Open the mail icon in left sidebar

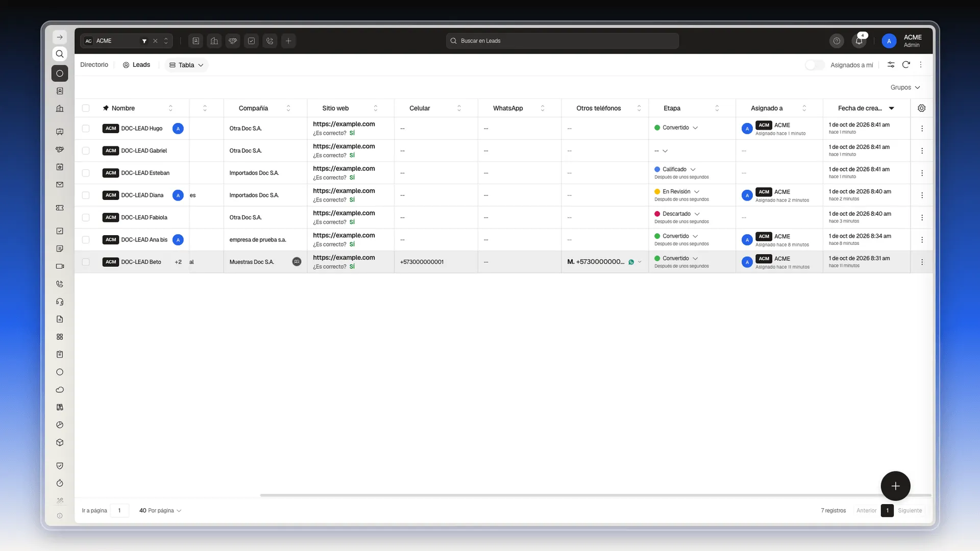[x=60, y=185]
